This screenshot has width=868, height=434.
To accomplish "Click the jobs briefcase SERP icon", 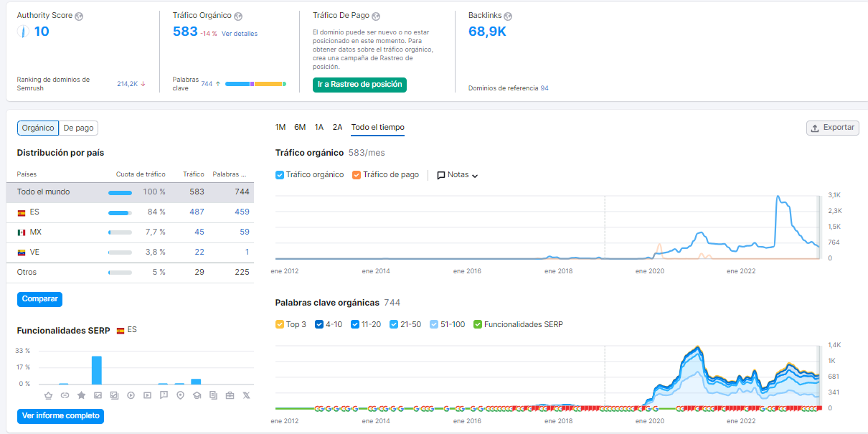I will (x=230, y=395).
